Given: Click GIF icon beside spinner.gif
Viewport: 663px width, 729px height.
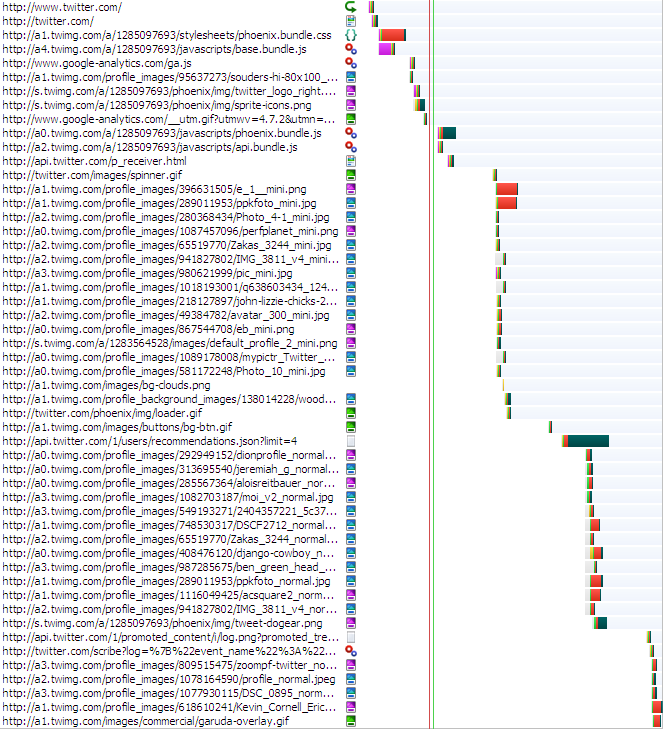Looking at the screenshot, I should pyautogui.click(x=351, y=175).
